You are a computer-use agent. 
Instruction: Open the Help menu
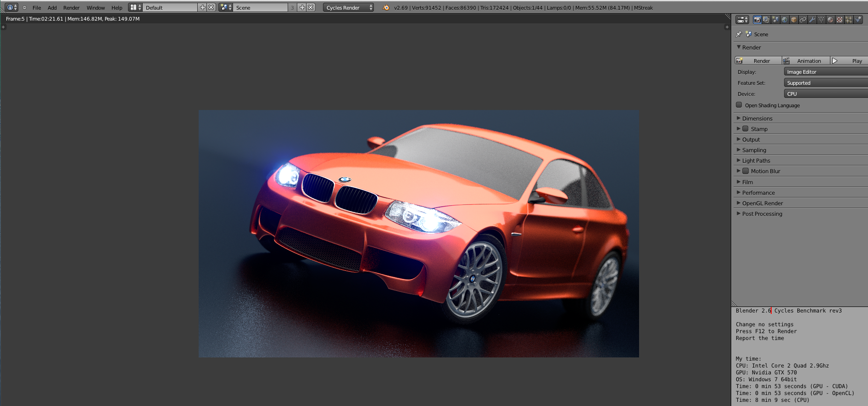pyautogui.click(x=117, y=8)
